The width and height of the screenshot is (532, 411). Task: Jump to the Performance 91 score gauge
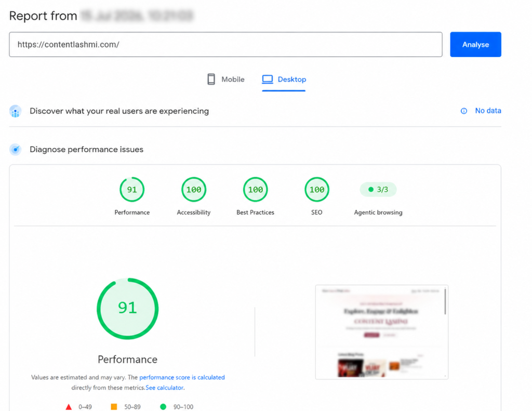tap(132, 189)
